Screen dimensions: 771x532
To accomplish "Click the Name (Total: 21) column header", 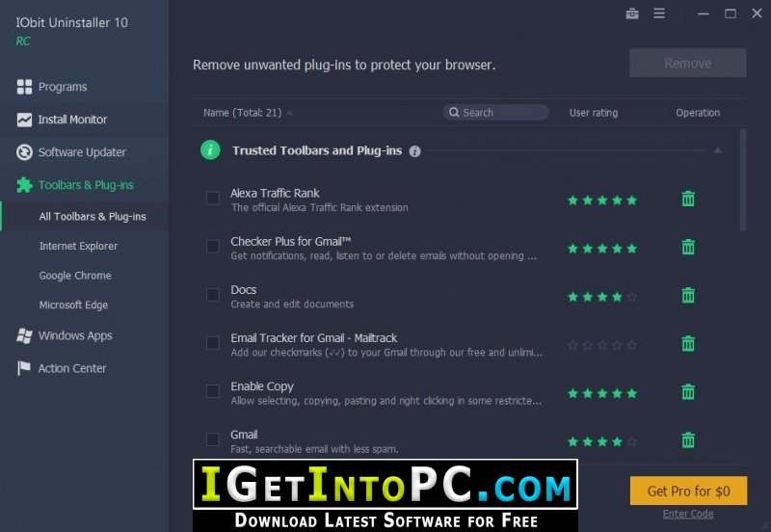I will [x=243, y=113].
